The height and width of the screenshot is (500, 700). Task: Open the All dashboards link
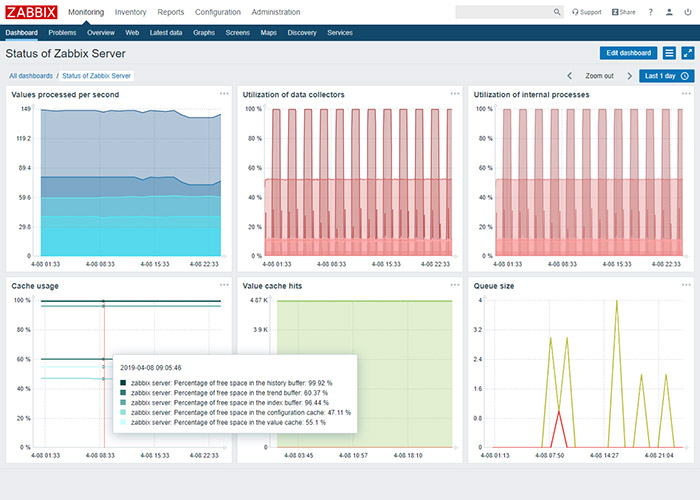pos(31,76)
